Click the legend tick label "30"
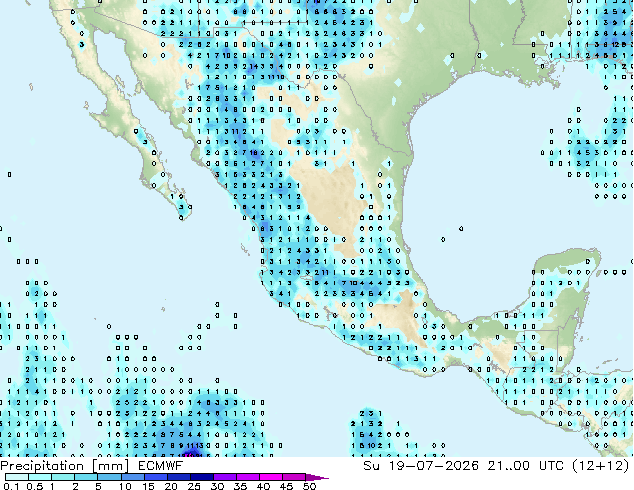Screen dimensions: 634x490 point(217,486)
